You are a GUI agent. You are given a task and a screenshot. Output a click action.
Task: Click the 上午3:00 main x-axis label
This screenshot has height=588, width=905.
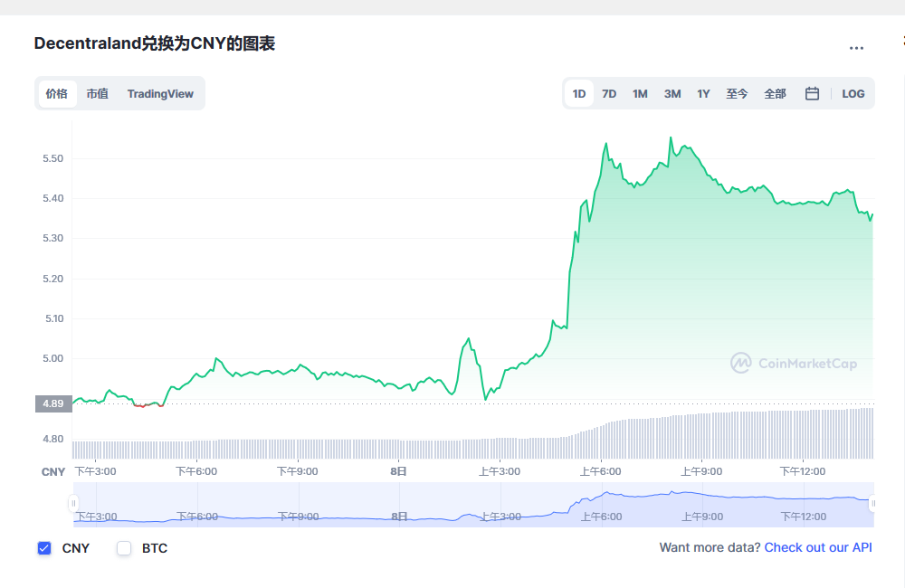coord(500,471)
